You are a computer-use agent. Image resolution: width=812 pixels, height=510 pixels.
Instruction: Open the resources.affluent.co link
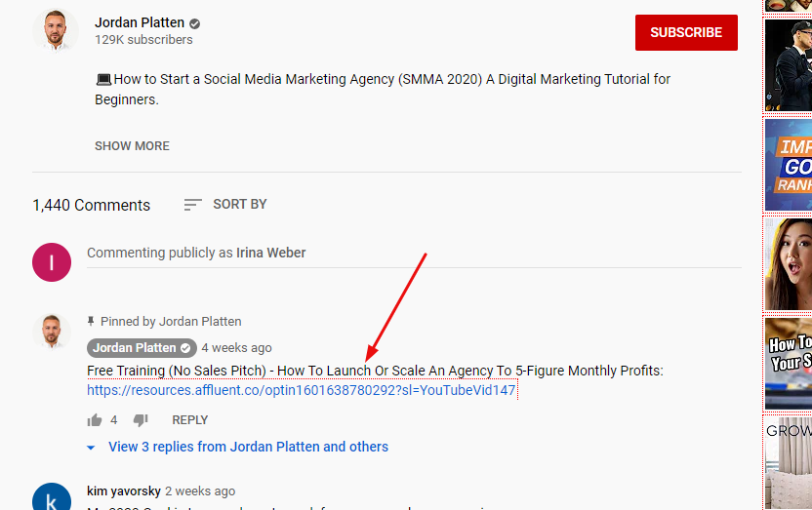pyautogui.click(x=302, y=390)
